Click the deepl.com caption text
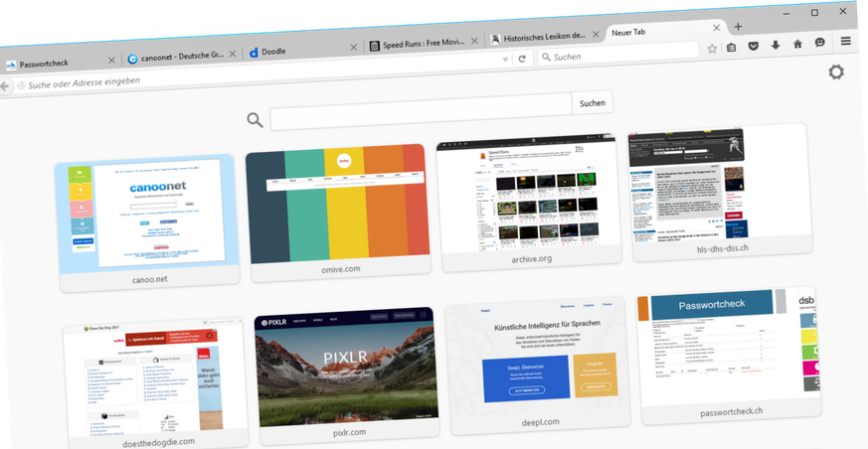The width and height of the screenshot is (868, 449). click(540, 422)
